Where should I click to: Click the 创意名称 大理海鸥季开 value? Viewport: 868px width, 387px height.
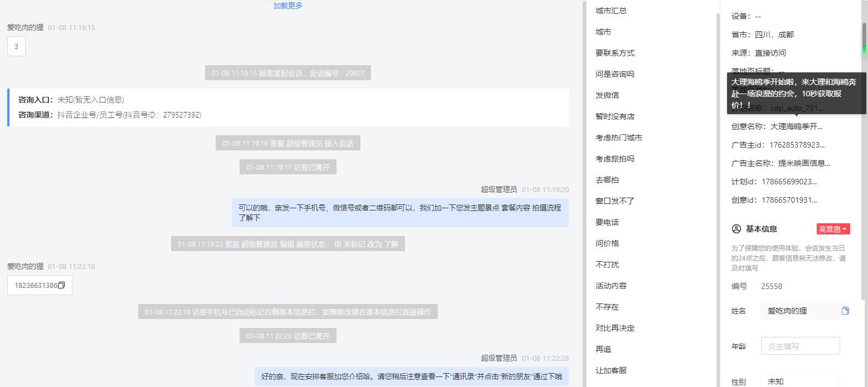coord(796,126)
